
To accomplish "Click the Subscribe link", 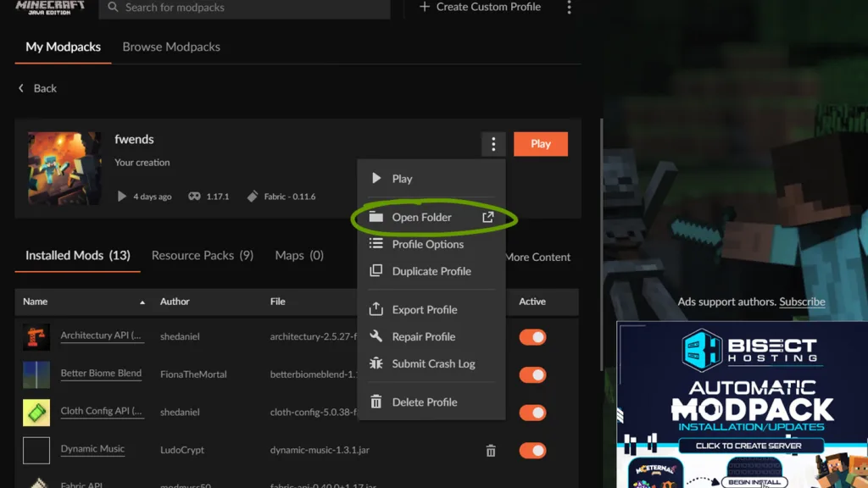I will pyautogui.click(x=802, y=302).
